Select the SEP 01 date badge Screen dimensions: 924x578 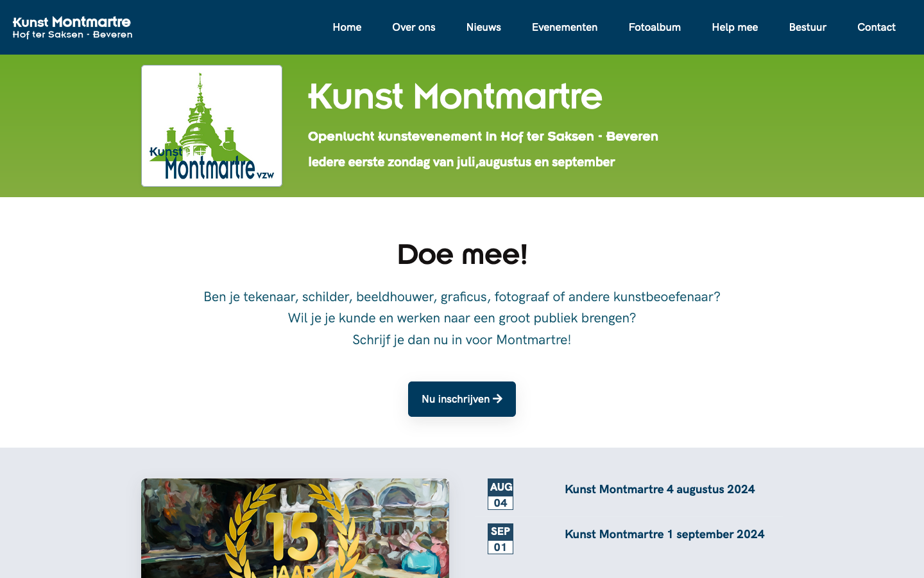(x=501, y=539)
